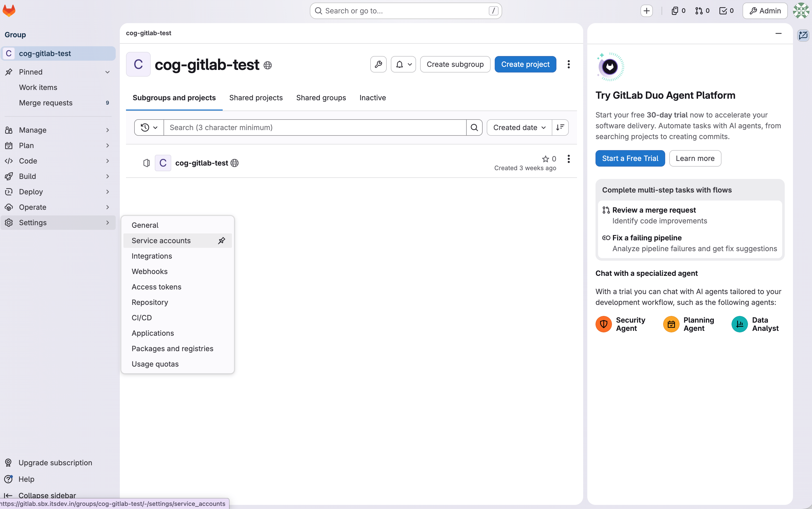Viewport: 812px width, 509px height.
Task: Open the to-do list counter icon
Action: 726,11
